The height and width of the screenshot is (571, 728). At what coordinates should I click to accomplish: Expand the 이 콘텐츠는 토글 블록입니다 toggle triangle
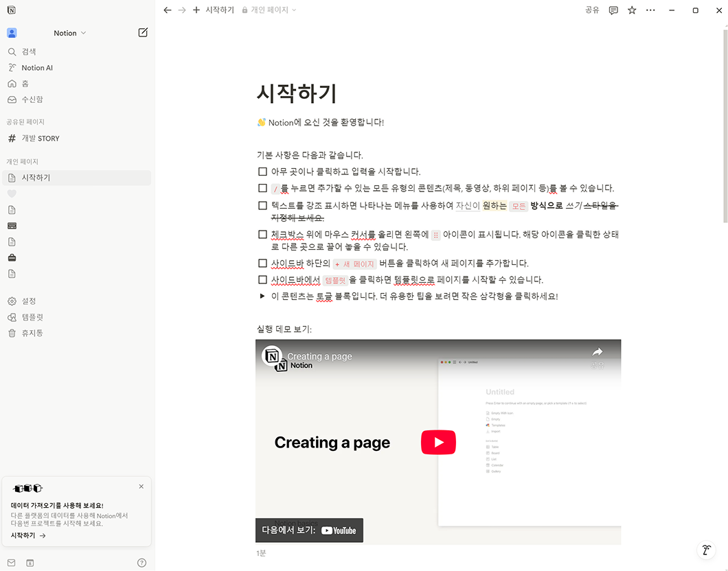point(262,296)
